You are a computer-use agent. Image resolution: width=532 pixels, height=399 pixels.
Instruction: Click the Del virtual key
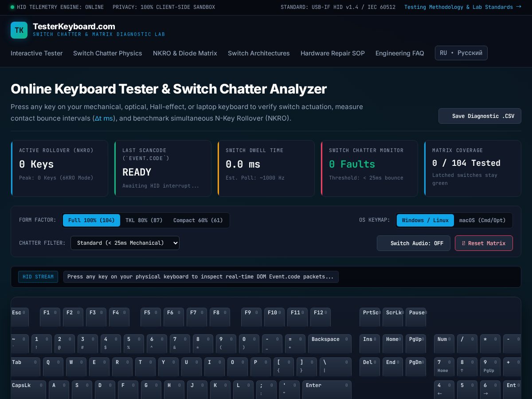click(x=370, y=367)
